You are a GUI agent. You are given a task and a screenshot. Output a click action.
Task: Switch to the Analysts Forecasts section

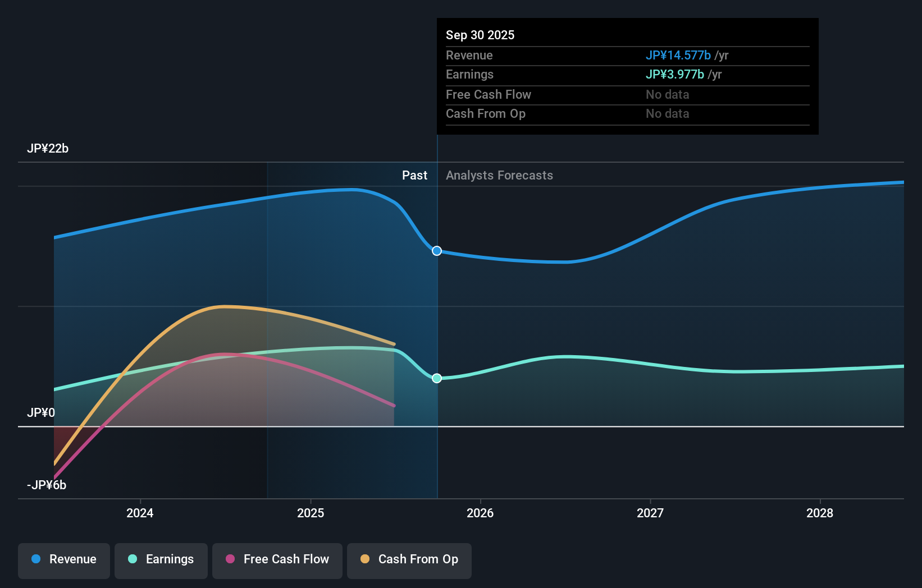499,175
